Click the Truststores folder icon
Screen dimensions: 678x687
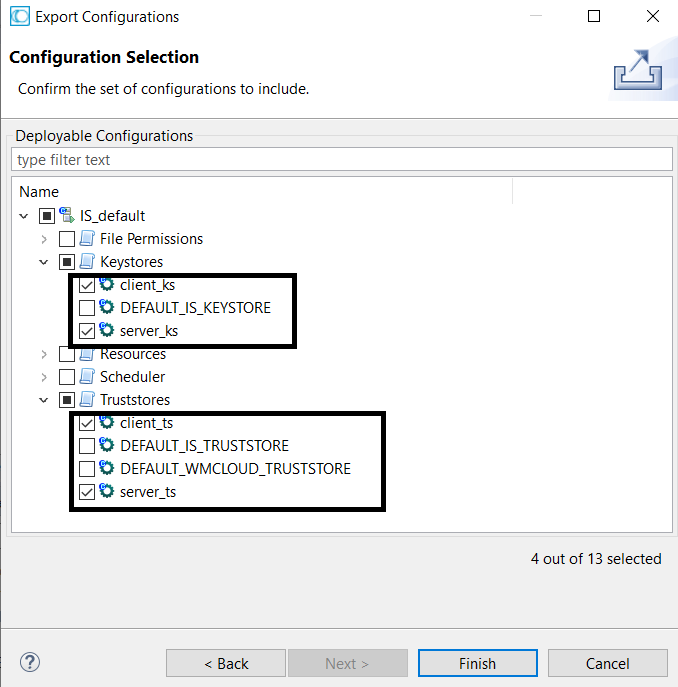tap(87, 400)
